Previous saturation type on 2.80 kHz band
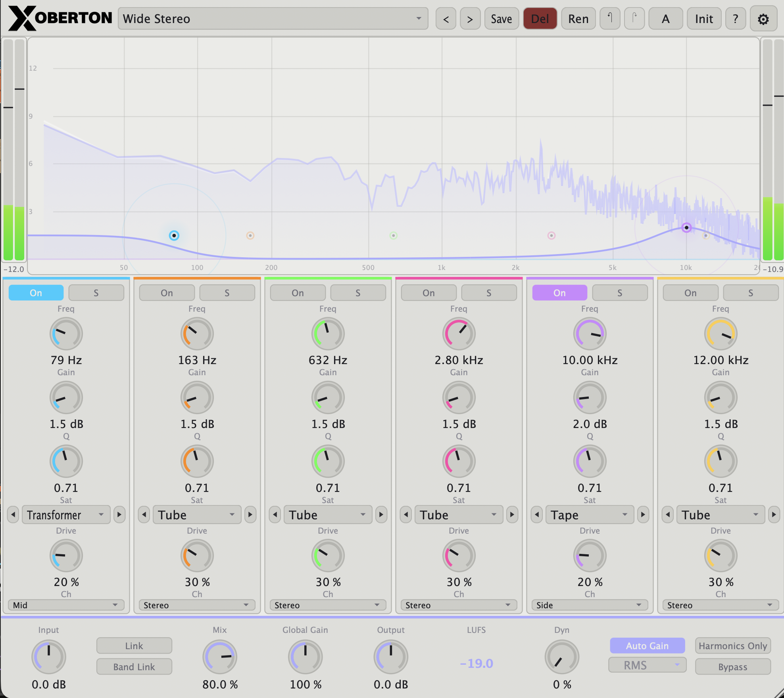 click(x=406, y=515)
